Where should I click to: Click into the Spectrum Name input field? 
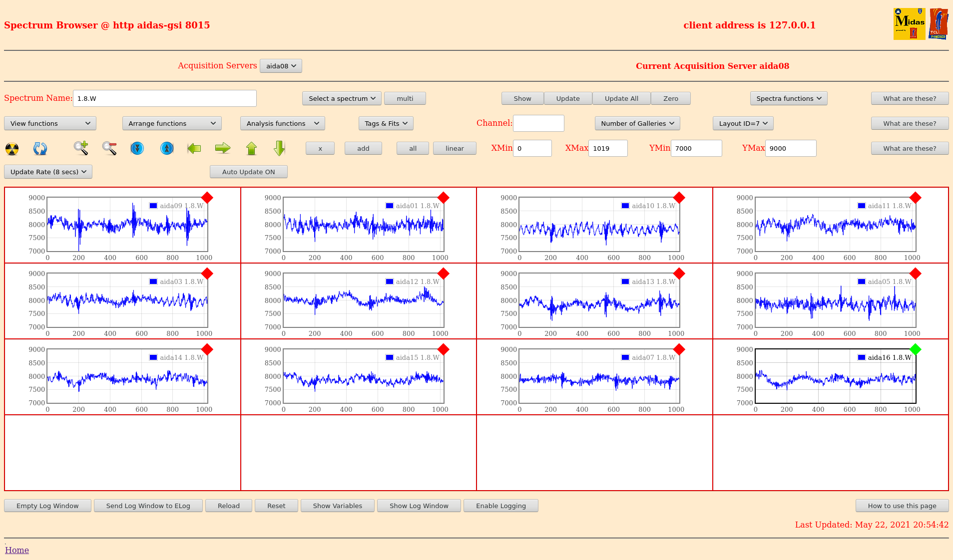tap(164, 98)
